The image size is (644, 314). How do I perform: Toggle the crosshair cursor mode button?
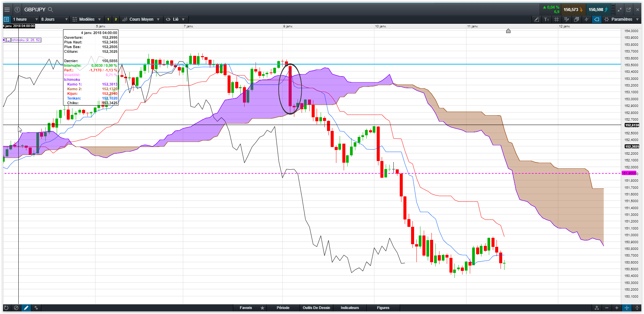pos(627,308)
